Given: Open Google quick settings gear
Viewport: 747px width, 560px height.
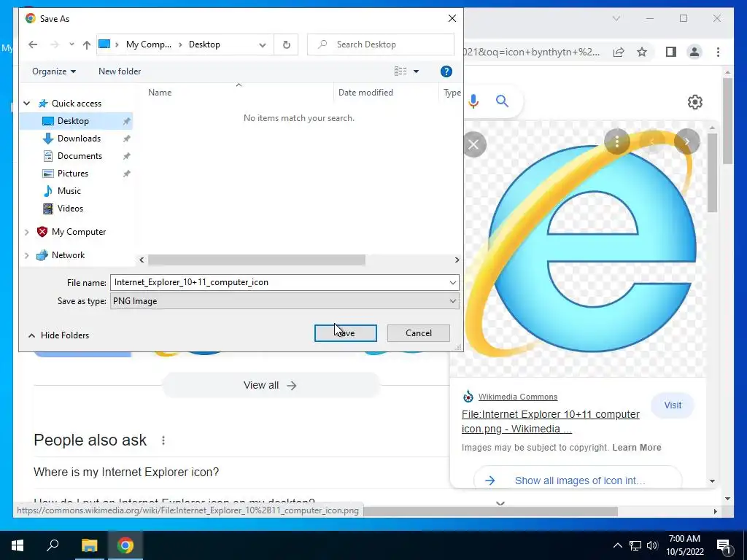Looking at the screenshot, I should coord(694,102).
